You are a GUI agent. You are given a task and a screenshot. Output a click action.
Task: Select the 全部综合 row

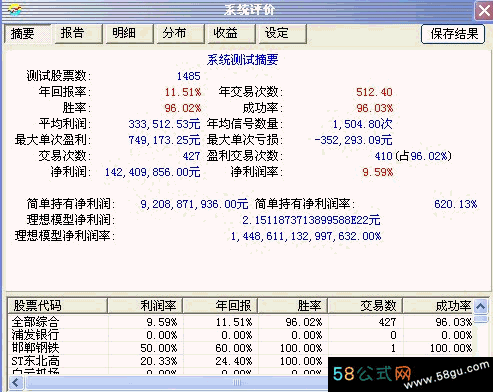(240, 322)
